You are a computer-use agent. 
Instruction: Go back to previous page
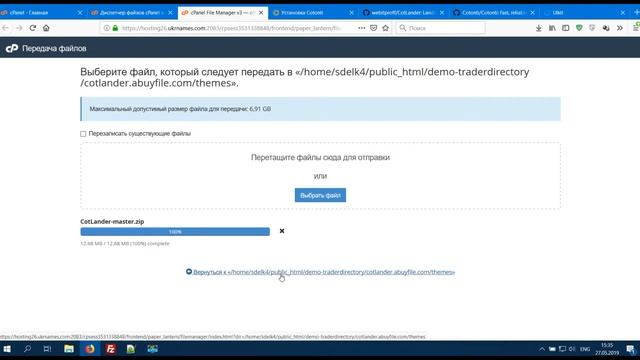tap(5, 28)
